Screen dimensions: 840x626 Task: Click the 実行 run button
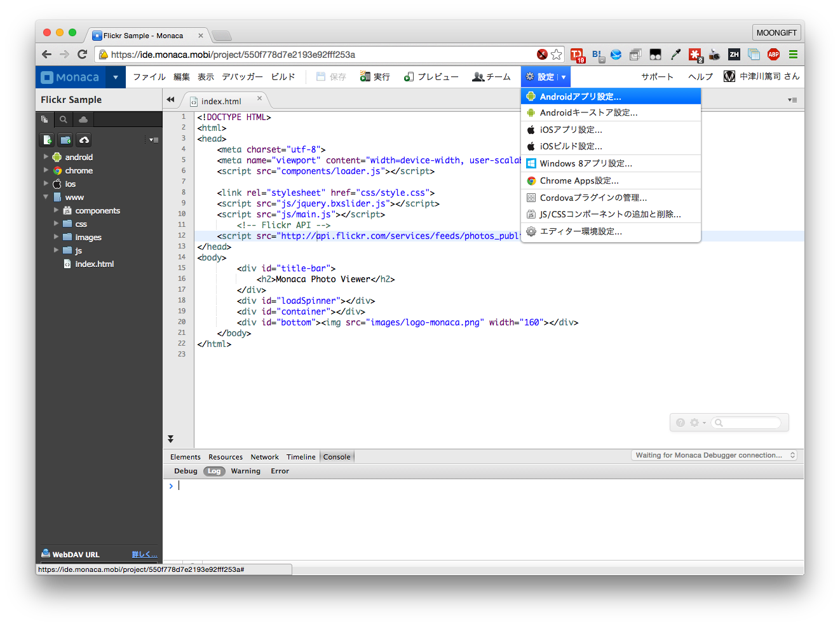(375, 77)
